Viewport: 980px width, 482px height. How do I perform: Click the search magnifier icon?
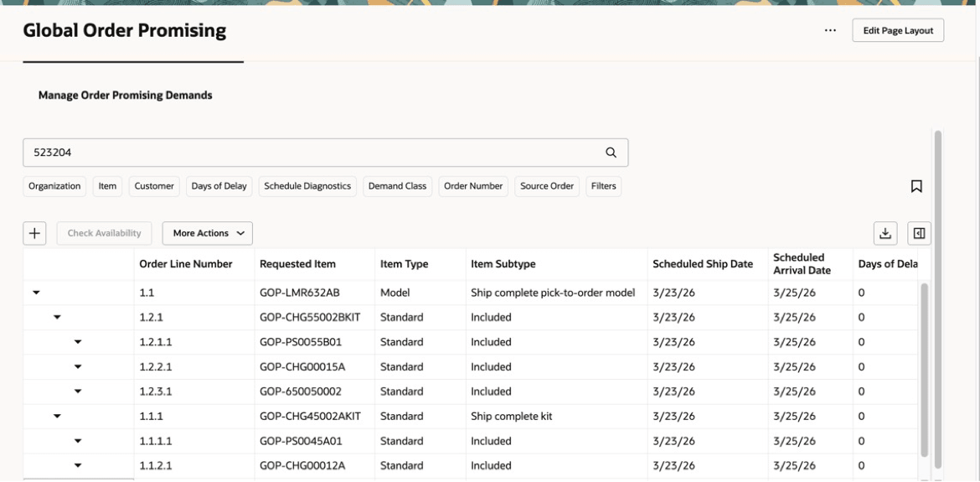pos(611,153)
